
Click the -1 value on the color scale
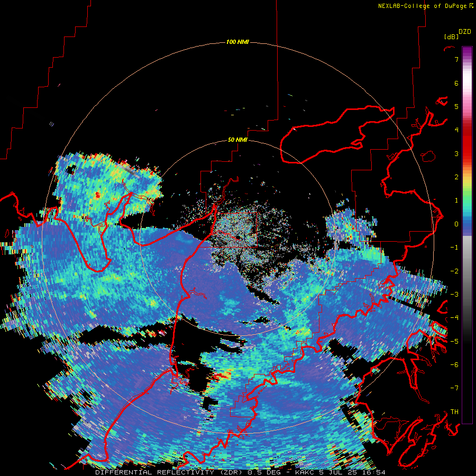[454, 248]
